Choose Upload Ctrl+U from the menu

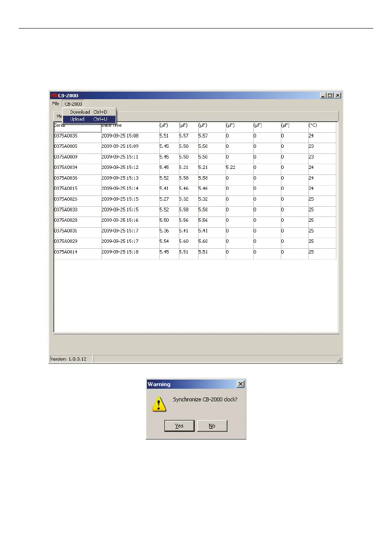click(x=89, y=119)
